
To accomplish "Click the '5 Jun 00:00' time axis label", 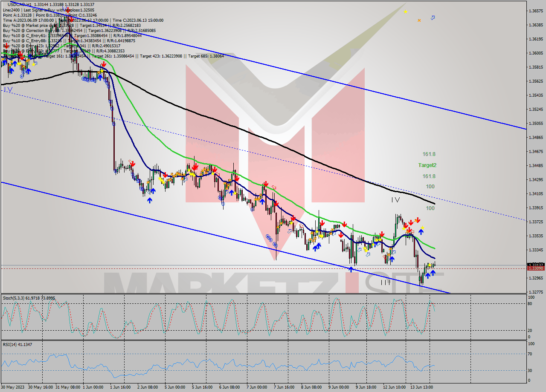I will click(175, 387).
